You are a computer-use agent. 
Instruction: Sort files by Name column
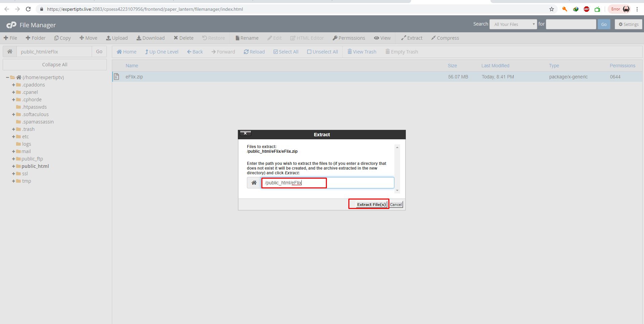pos(132,66)
